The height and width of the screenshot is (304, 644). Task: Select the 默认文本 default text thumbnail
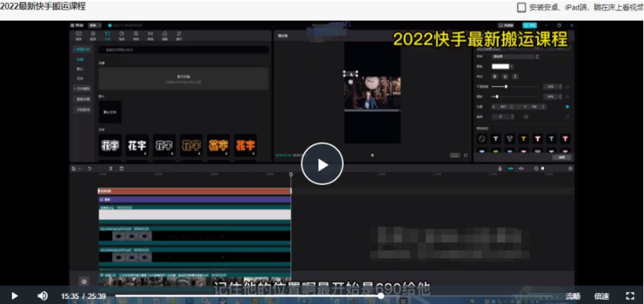110,112
